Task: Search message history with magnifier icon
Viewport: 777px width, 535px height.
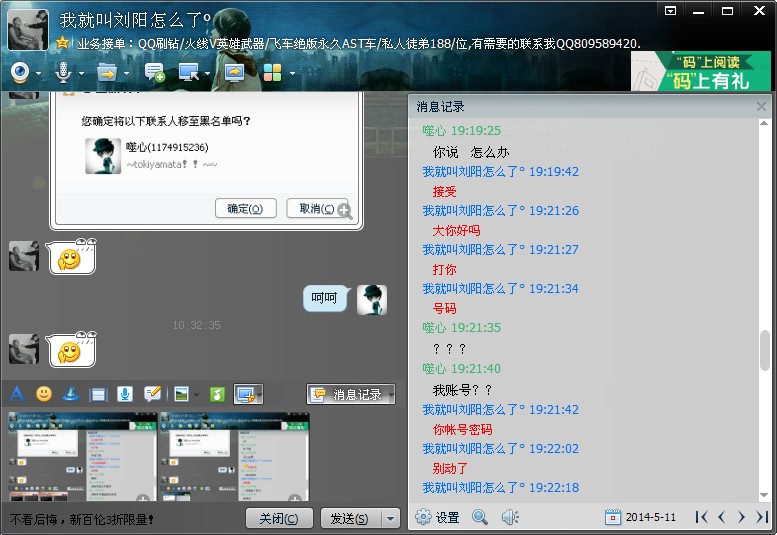Action: click(x=480, y=517)
